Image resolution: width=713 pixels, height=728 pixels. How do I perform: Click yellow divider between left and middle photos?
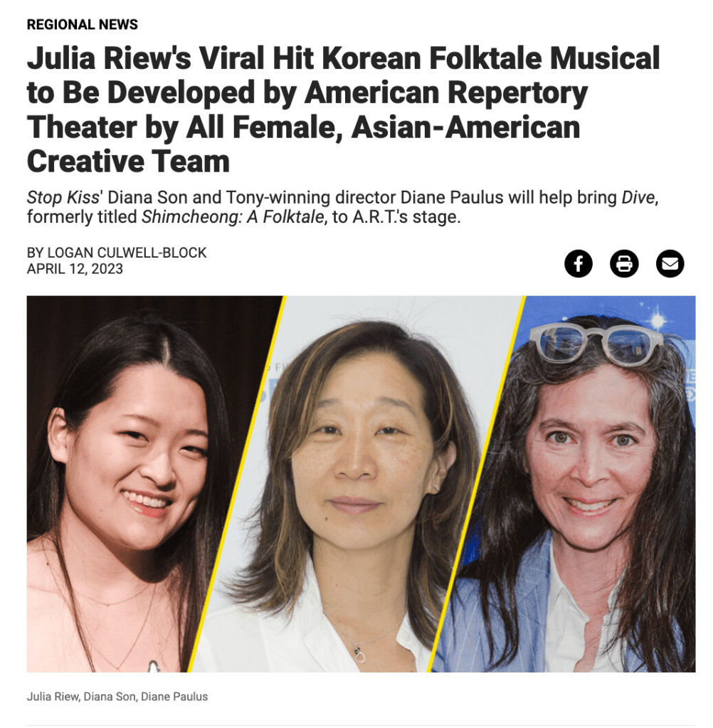point(236,484)
